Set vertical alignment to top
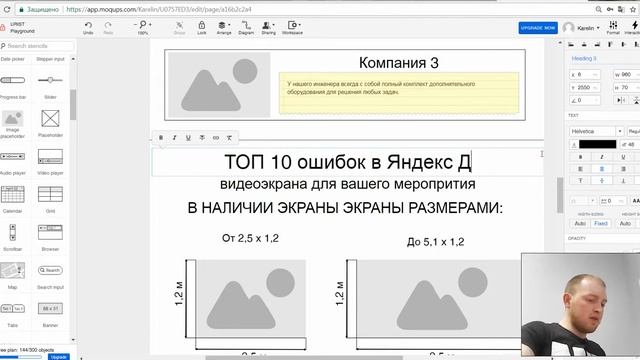The height and width of the screenshot is (360, 640). [580, 180]
